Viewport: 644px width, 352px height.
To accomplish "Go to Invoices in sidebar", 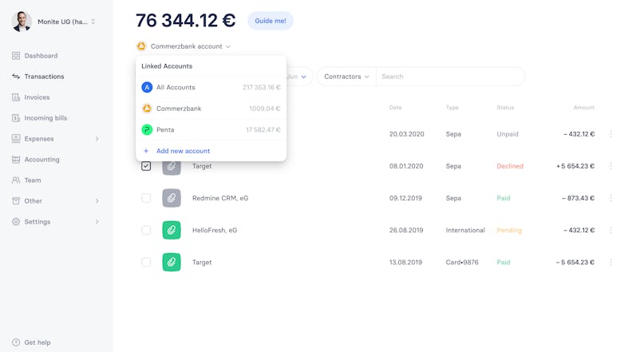I will pos(37,97).
